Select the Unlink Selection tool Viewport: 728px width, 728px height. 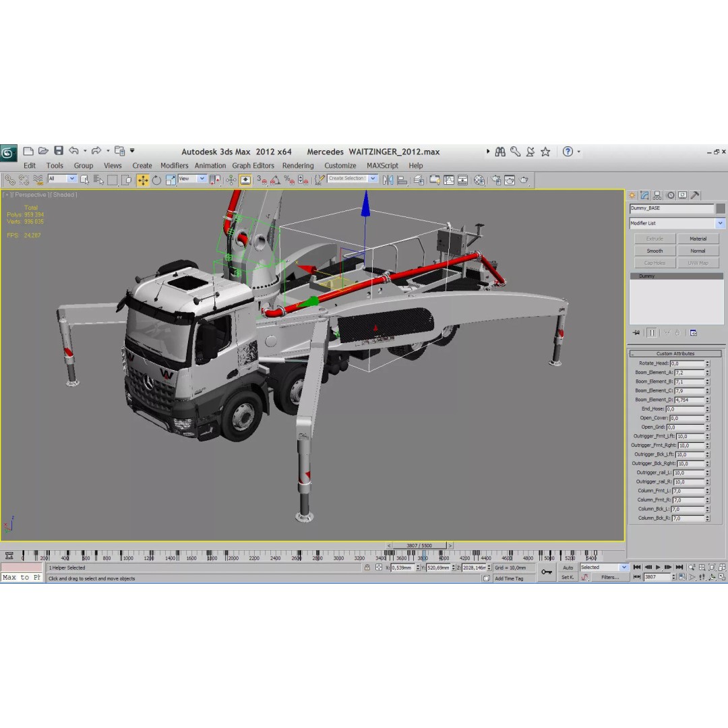pos(24,180)
